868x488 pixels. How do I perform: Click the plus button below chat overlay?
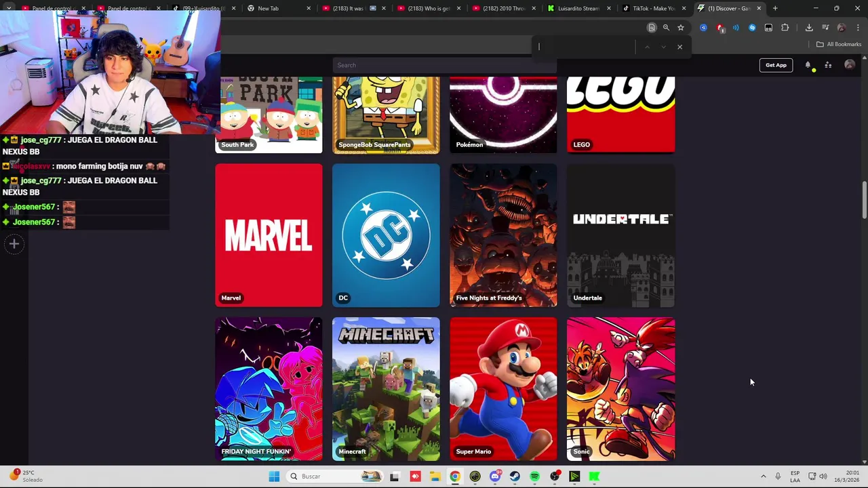point(14,244)
